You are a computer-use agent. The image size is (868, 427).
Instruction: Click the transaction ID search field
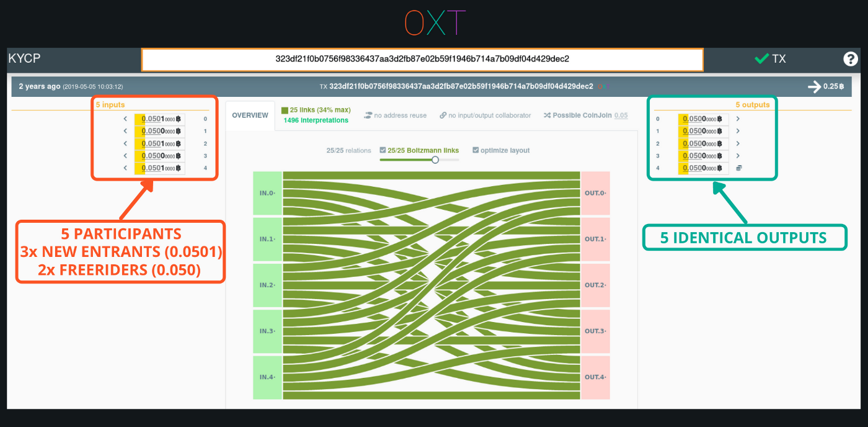coord(422,60)
